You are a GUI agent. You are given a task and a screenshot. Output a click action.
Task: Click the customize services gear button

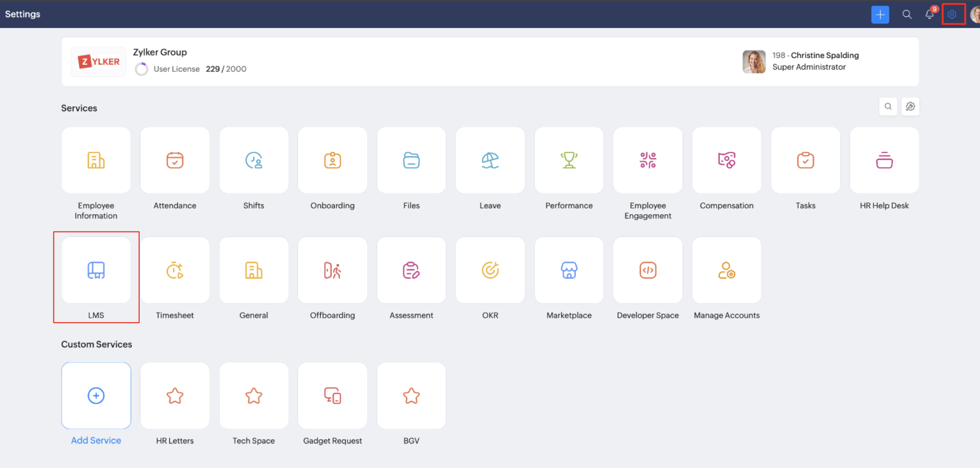(x=910, y=106)
